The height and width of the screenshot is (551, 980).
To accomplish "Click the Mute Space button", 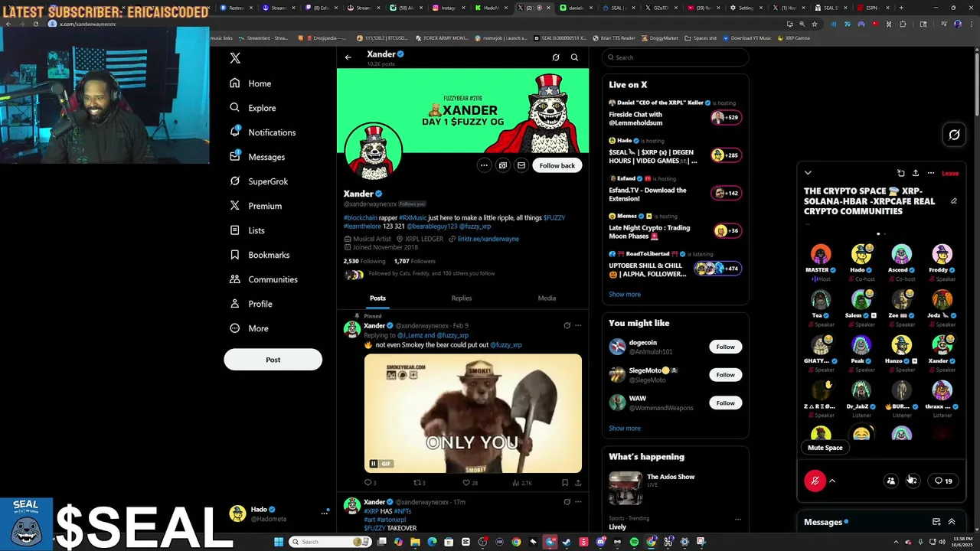I will [x=825, y=448].
